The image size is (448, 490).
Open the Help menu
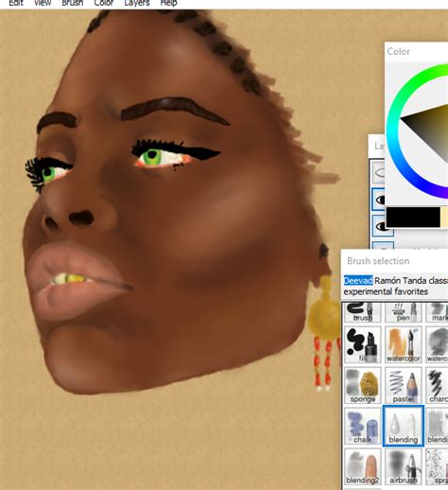(x=168, y=3)
